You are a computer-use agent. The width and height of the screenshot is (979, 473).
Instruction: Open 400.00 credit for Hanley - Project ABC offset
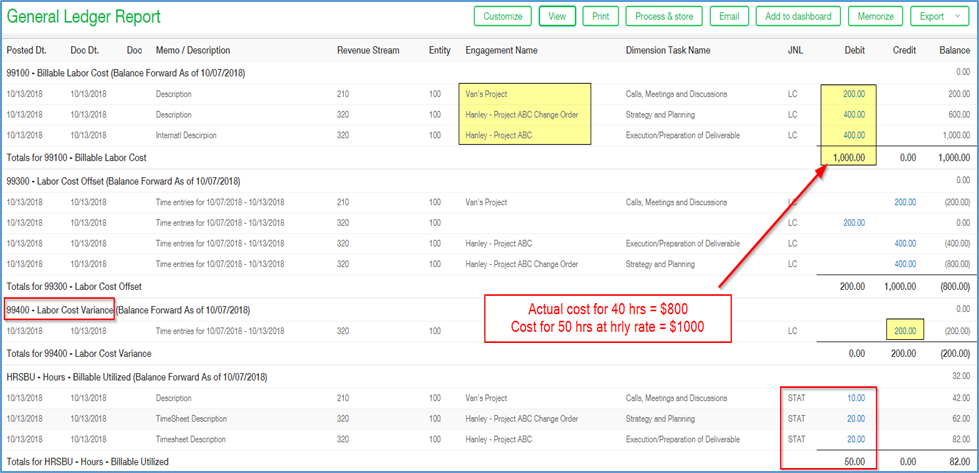coord(905,243)
